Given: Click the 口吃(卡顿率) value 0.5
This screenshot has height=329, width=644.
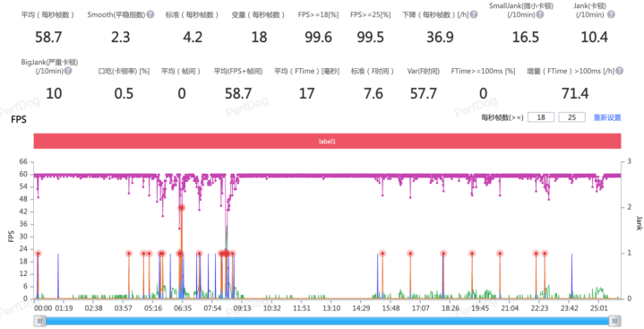Looking at the screenshot, I should 124,94.
